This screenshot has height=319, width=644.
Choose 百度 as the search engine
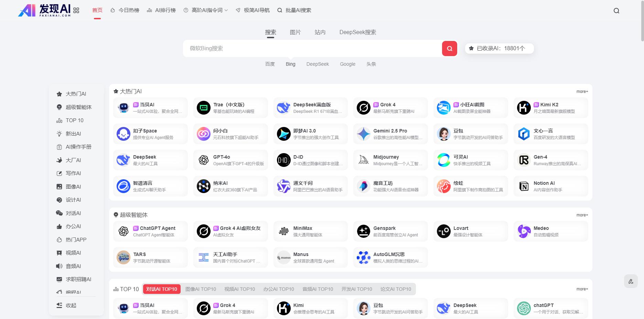(x=270, y=64)
